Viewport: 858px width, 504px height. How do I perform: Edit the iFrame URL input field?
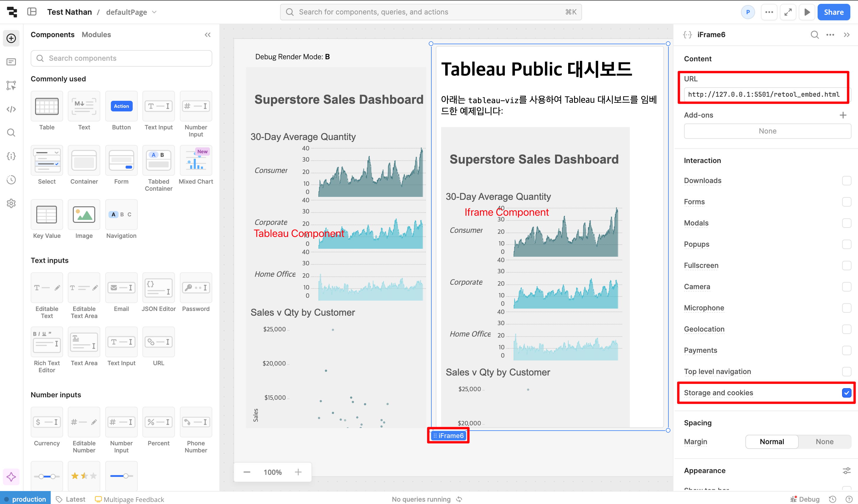pos(767,95)
